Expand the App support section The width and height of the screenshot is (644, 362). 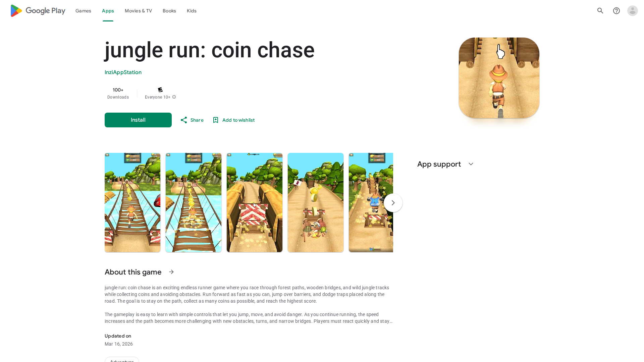tap(471, 164)
